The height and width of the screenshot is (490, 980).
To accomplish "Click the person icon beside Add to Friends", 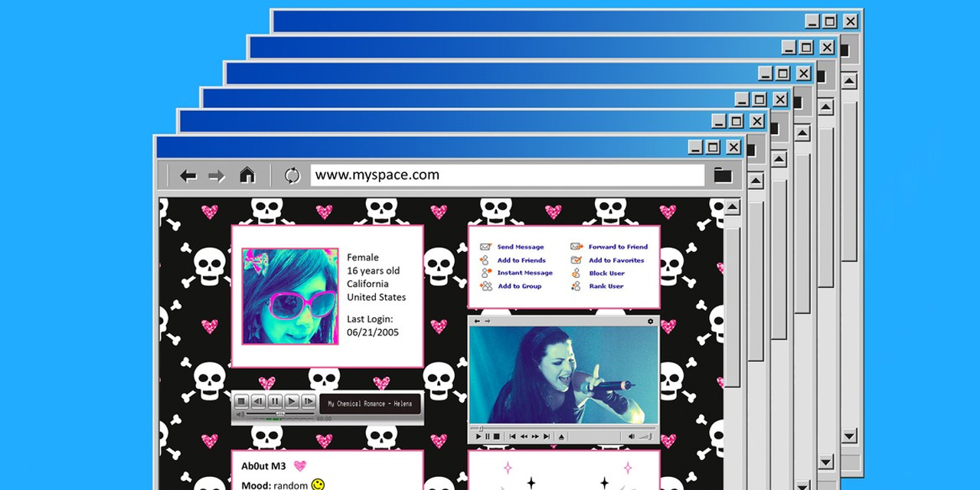I will (x=485, y=260).
